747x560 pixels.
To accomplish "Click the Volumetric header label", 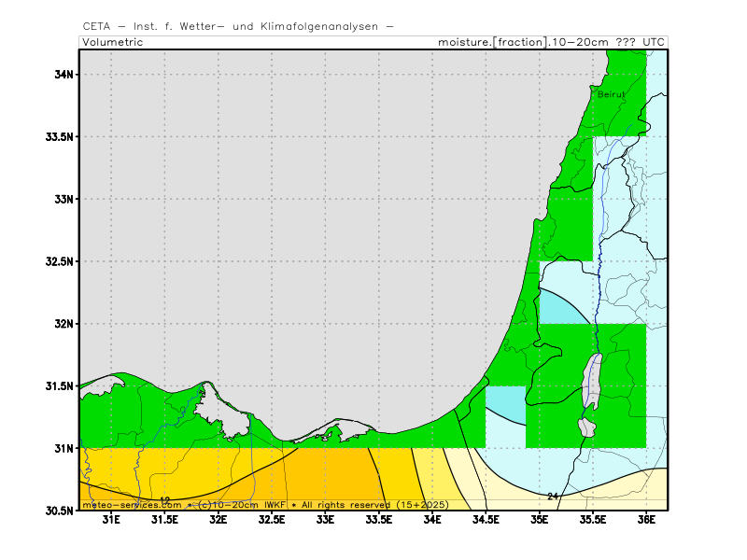I will (x=112, y=42).
